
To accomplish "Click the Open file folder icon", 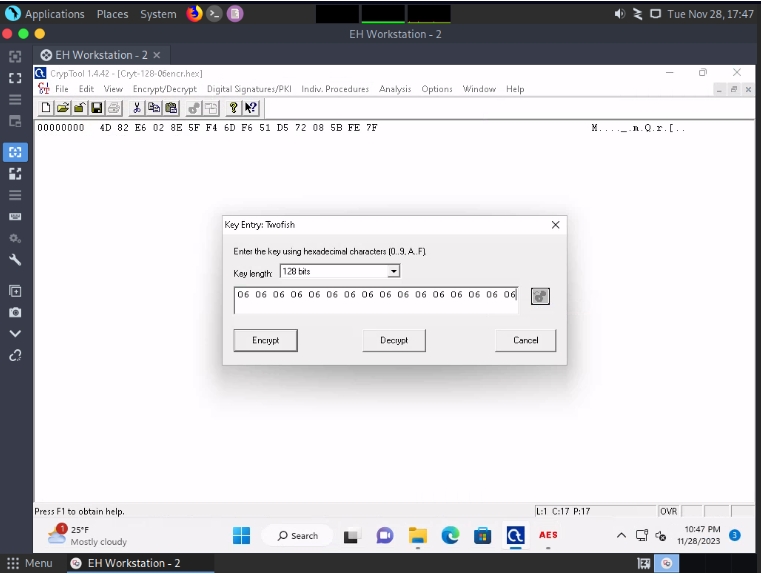I will click(x=63, y=108).
